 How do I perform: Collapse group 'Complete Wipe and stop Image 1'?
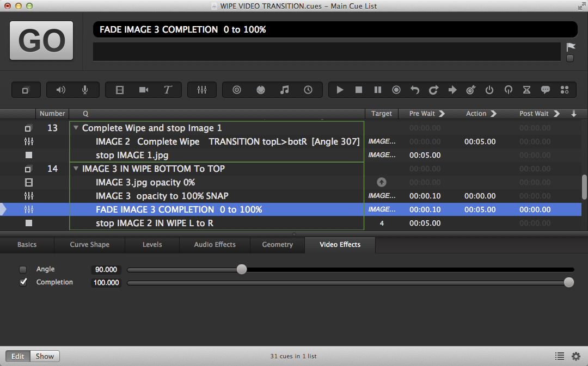click(75, 128)
